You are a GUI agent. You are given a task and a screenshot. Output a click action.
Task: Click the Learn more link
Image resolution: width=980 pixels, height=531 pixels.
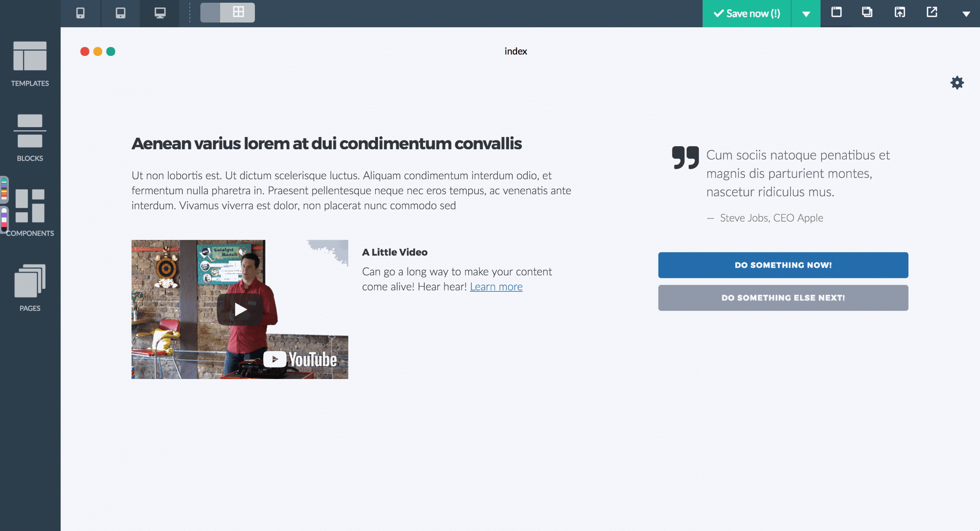[496, 286]
